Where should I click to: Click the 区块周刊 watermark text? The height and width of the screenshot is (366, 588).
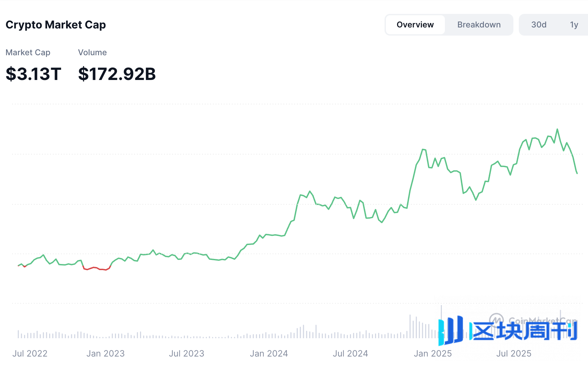click(x=524, y=331)
